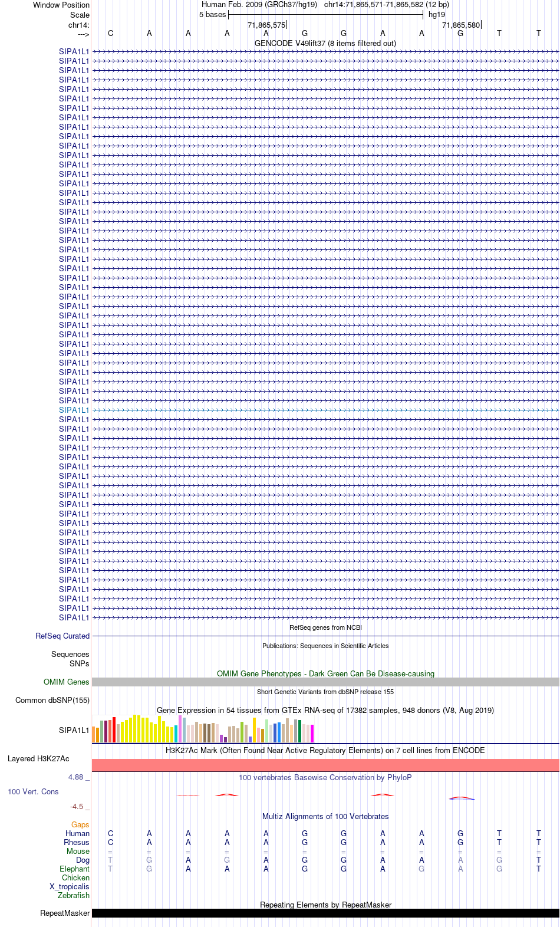Click the black RepeatMasker item bar

(x=325, y=913)
